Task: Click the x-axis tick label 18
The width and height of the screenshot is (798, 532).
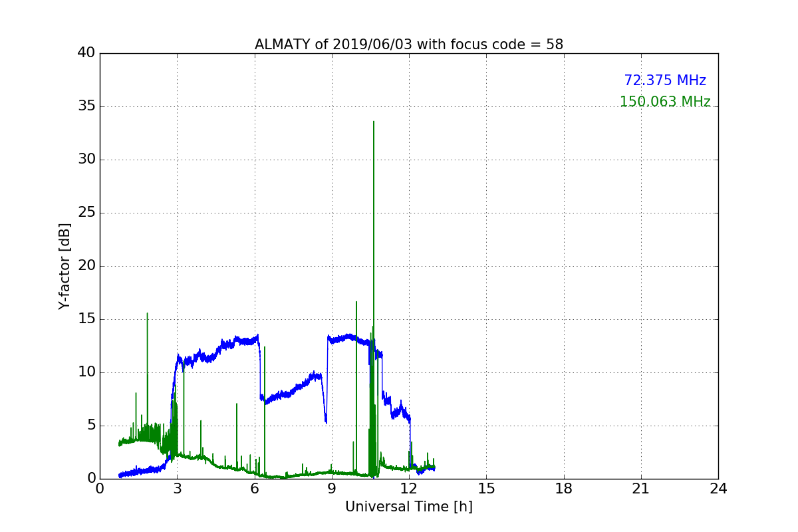Action: [564, 489]
